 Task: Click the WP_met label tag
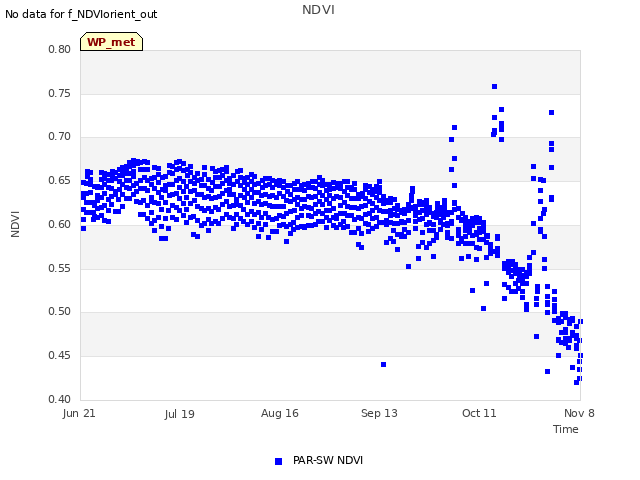(111, 42)
